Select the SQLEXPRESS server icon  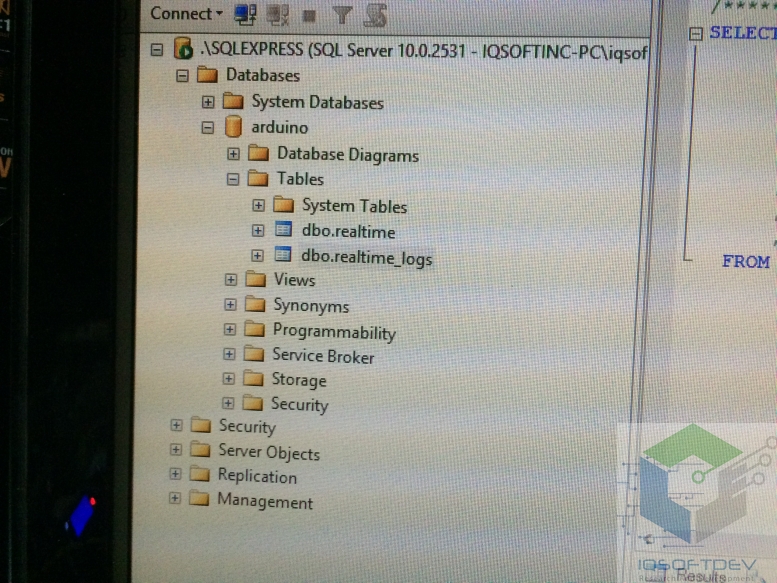(183, 49)
